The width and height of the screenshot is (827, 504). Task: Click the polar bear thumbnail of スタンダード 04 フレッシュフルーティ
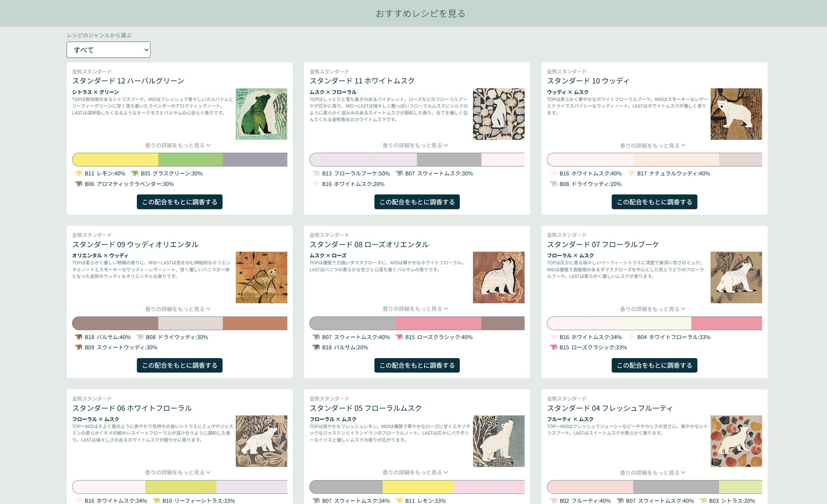[736, 441]
